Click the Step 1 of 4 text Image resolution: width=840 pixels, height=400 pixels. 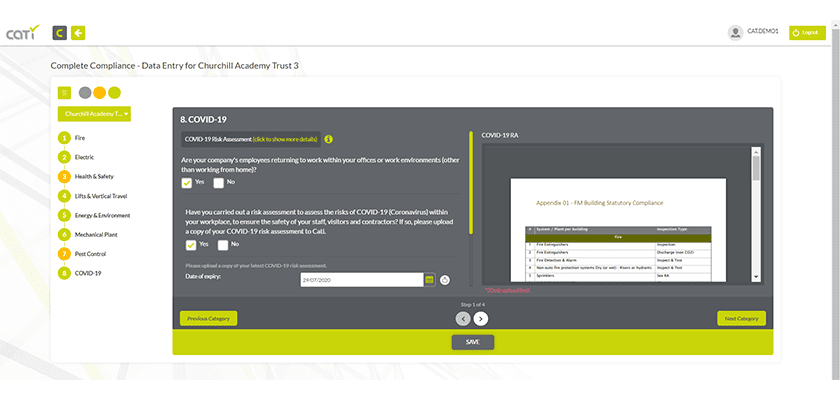pyautogui.click(x=472, y=305)
